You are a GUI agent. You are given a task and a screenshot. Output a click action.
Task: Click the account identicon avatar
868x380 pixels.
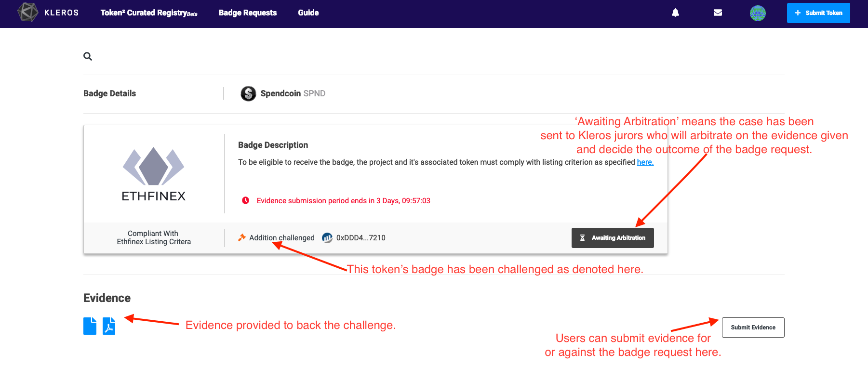pos(758,13)
